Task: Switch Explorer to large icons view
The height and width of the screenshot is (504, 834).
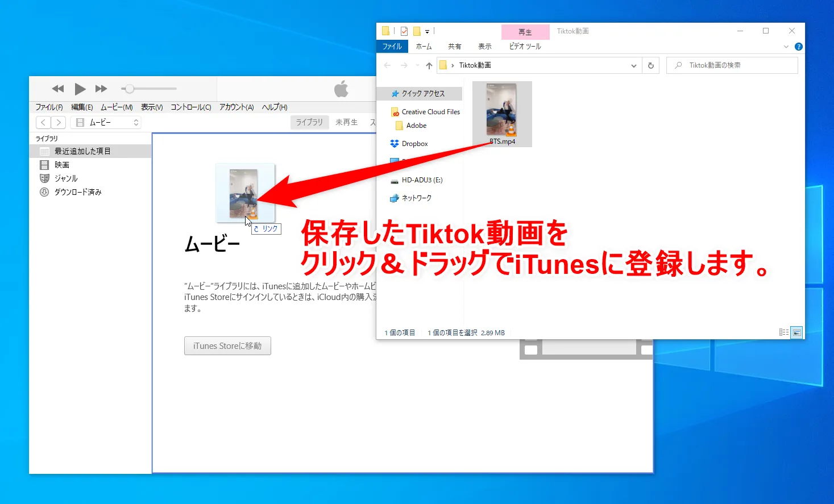Action: (x=797, y=332)
